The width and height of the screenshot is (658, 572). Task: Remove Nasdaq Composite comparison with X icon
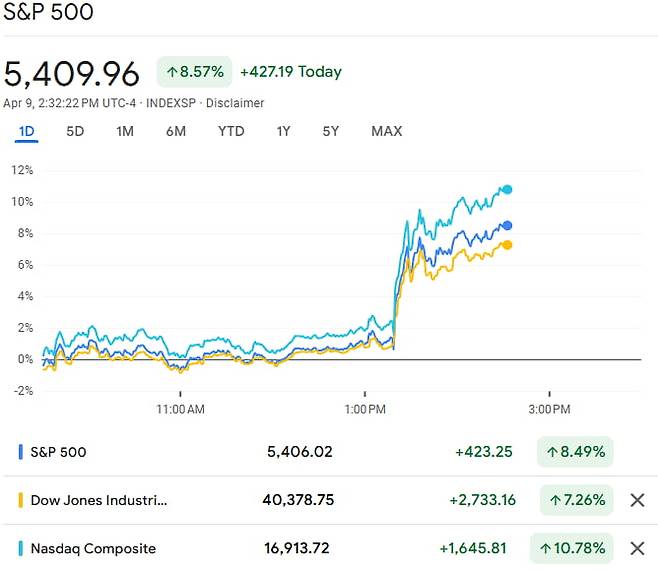(637, 548)
